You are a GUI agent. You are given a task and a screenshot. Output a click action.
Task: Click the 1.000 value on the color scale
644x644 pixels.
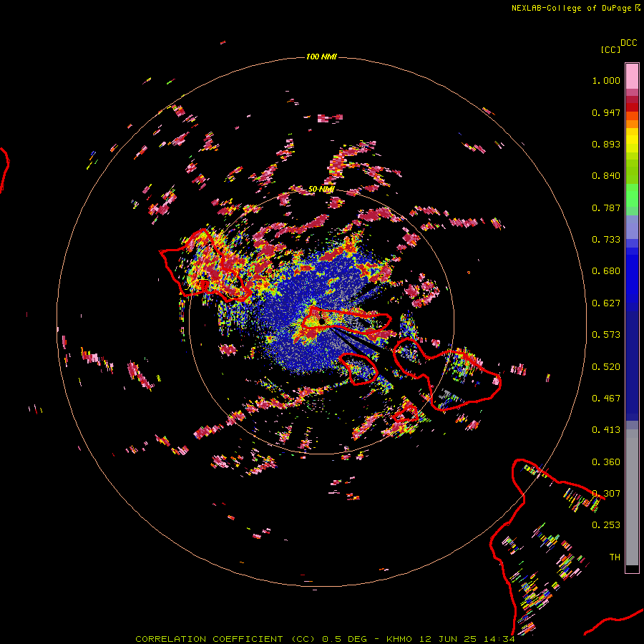pyautogui.click(x=606, y=80)
